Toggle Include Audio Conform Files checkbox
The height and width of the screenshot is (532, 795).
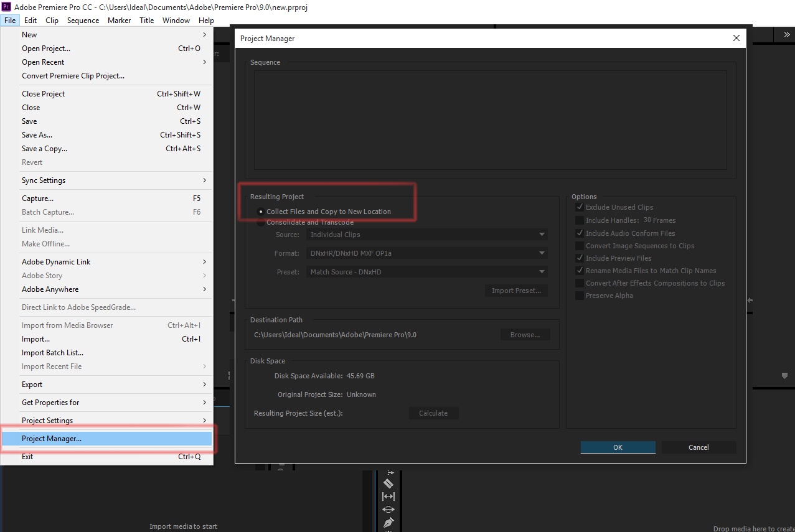point(580,233)
